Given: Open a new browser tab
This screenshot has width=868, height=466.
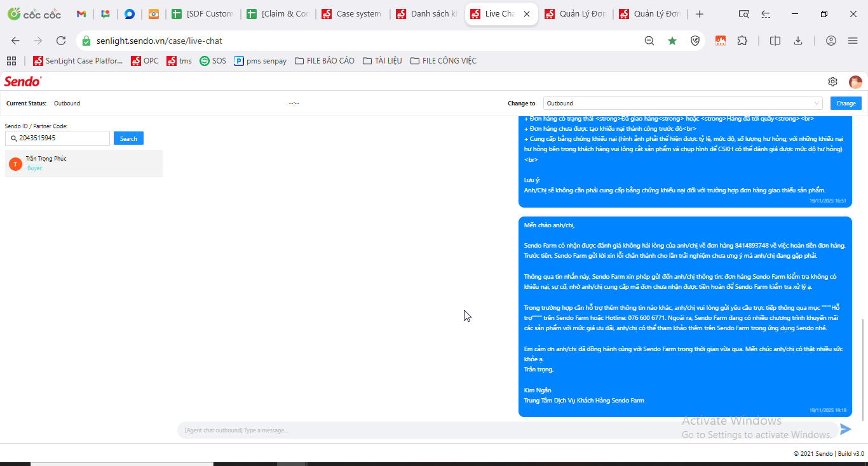Looking at the screenshot, I should pyautogui.click(x=700, y=14).
